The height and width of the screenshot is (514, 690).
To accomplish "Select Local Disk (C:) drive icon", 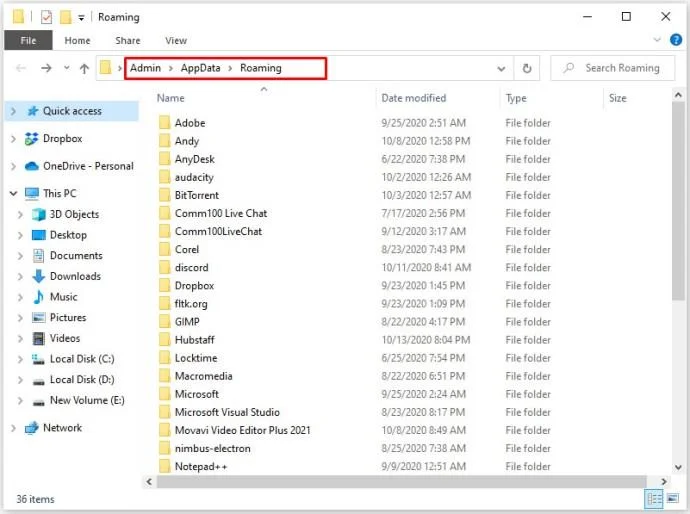I will coord(39,360).
